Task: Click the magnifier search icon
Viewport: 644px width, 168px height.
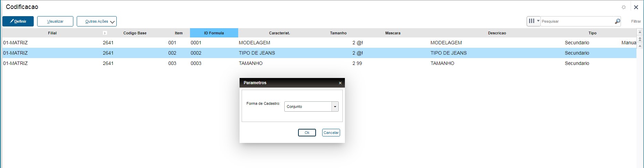Action: pyautogui.click(x=617, y=21)
